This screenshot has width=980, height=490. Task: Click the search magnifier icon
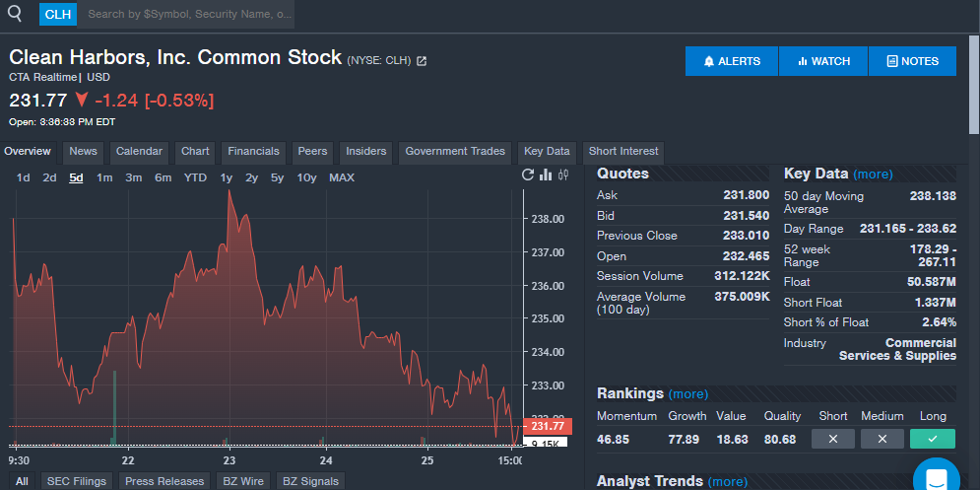coord(15,14)
